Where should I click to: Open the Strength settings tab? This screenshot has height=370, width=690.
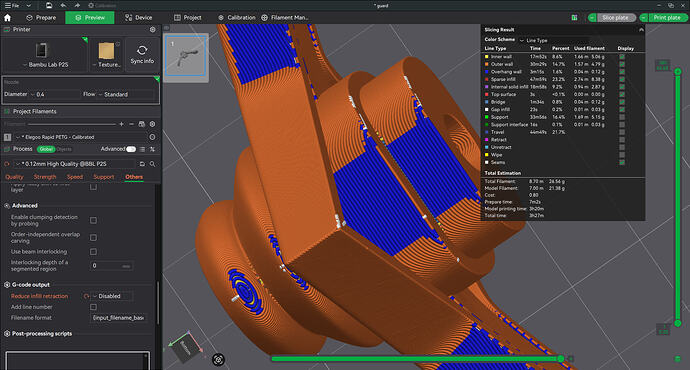45,177
